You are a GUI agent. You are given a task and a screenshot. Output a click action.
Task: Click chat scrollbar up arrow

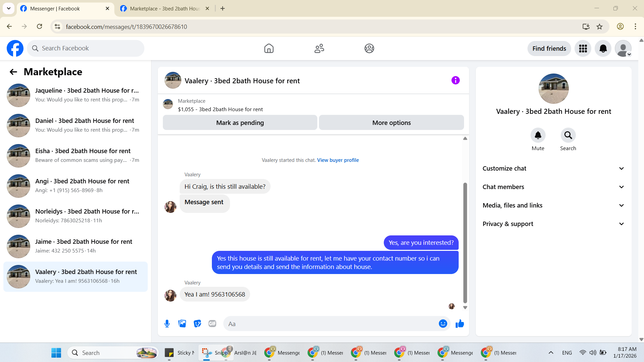coord(465,138)
